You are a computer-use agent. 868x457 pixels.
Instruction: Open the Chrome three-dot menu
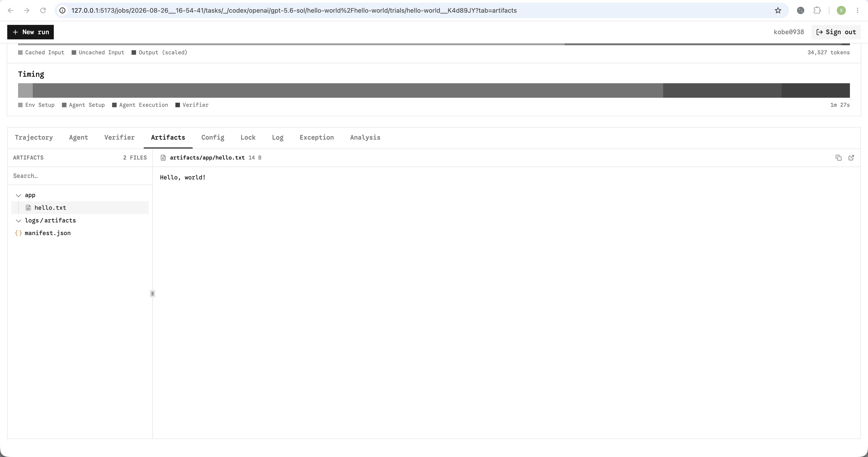(858, 10)
